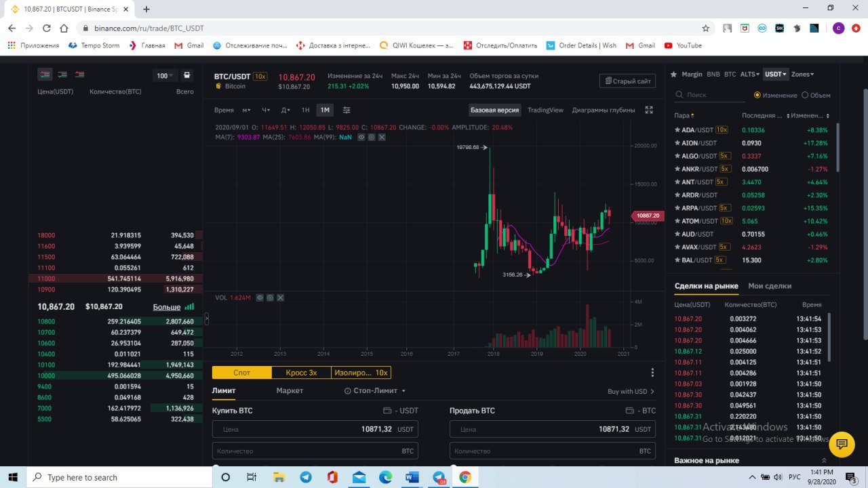Open VOL indicator settings gear

[270, 298]
